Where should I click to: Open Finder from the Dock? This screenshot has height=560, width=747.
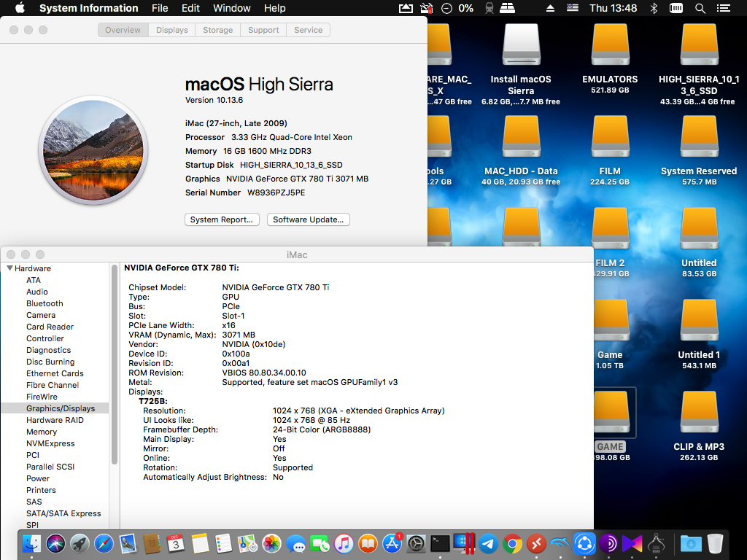tap(31, 543)
